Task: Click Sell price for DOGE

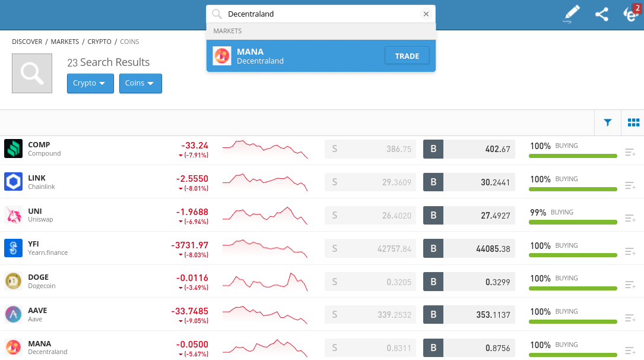Action: 370,282
